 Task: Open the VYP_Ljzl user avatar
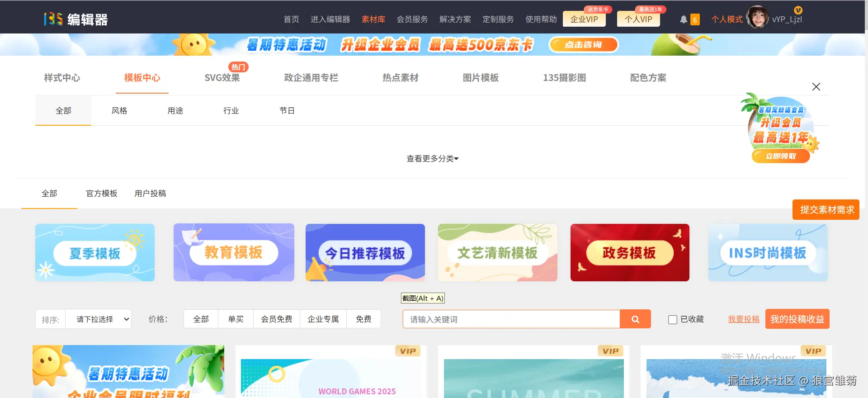click(758, 17)
